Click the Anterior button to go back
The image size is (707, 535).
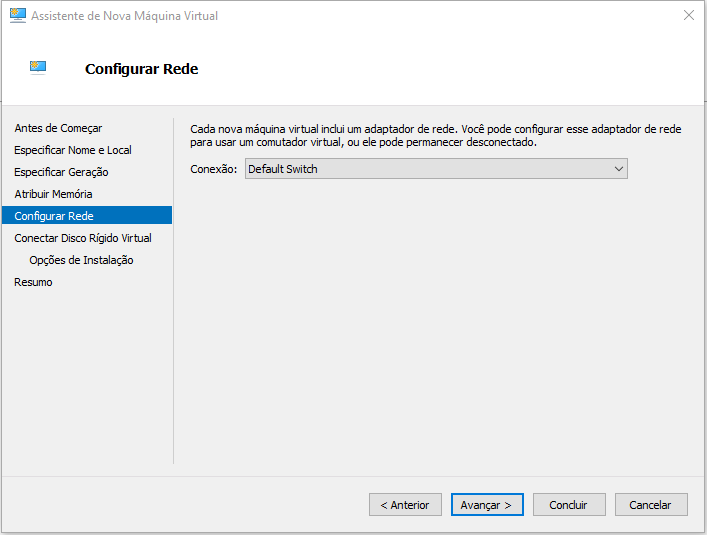point(405,504)
